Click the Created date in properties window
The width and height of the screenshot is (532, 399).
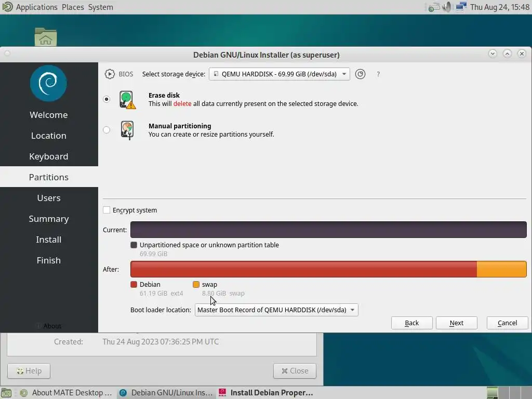coord(161,342)
